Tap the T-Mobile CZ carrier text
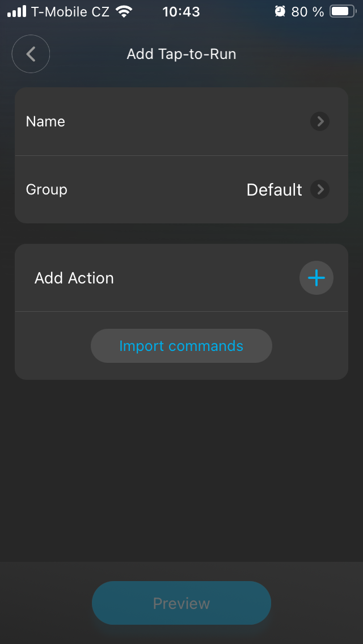Image resolution: width=363 pixels, height=644 pixels. pyautogui.click(x=70, y=11)
